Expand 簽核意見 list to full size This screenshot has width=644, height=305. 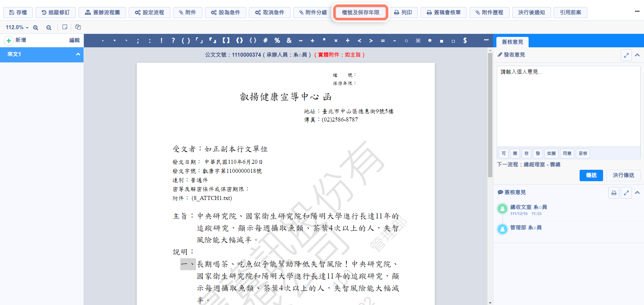626,193
